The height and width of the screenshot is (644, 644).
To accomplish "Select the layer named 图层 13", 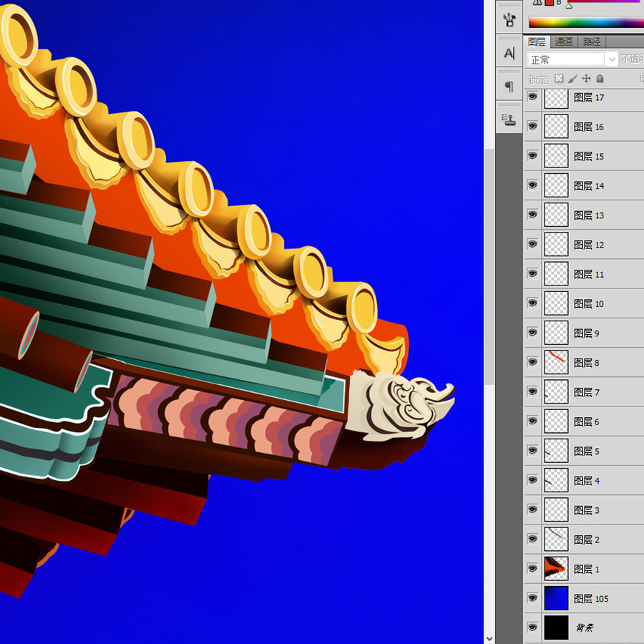I will pyautogui.click(x=589, y=215).
